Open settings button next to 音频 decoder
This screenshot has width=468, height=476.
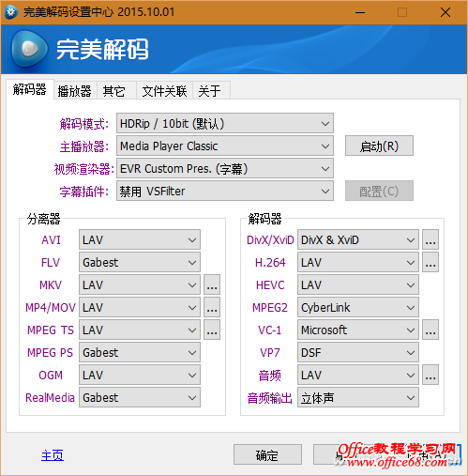click(430, 375)
